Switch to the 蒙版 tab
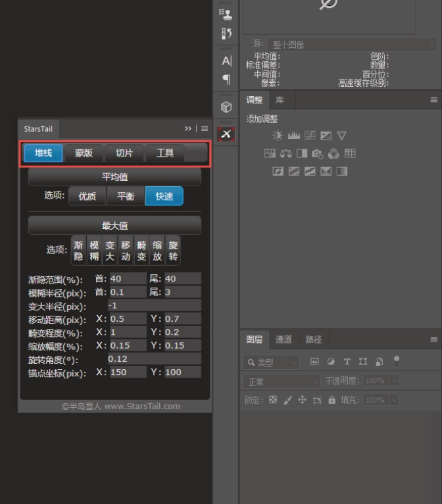This screenshot has height=504, width=442. click(x=84, y=153)
